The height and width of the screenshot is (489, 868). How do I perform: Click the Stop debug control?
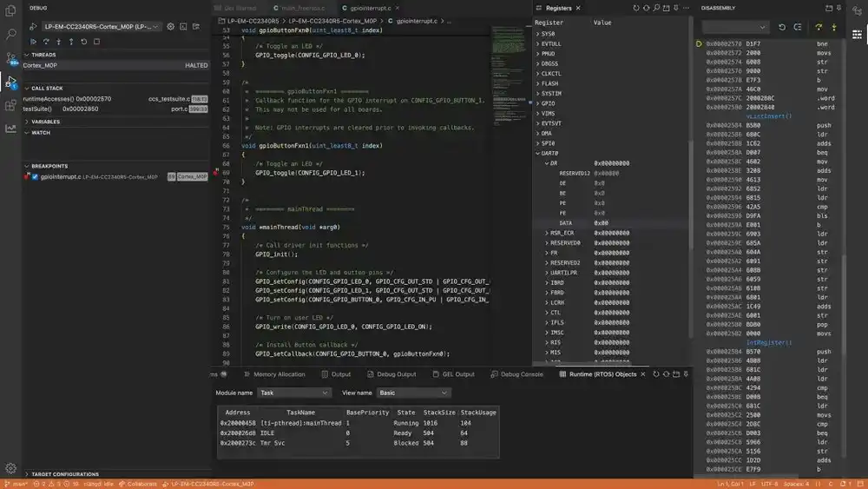tap(97, 42)
